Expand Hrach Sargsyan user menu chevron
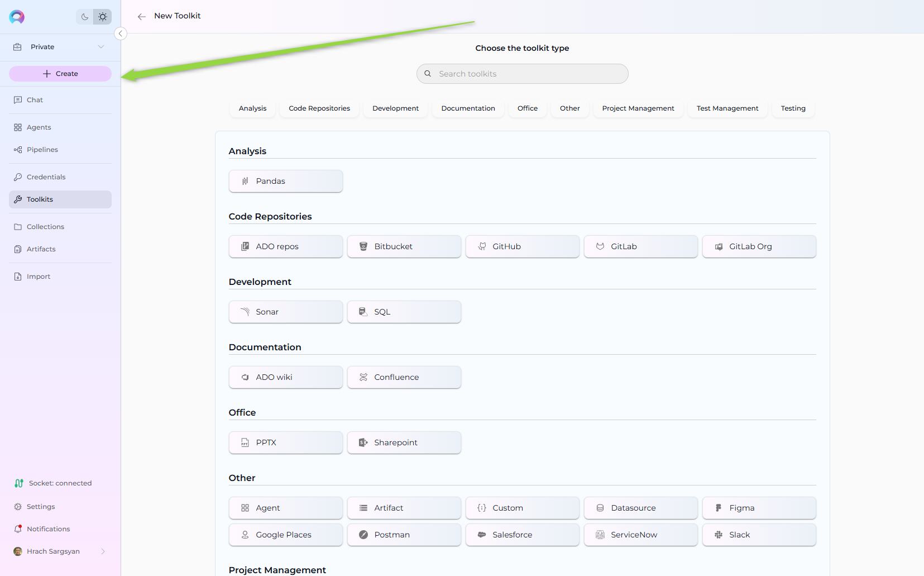 point(103,551)
